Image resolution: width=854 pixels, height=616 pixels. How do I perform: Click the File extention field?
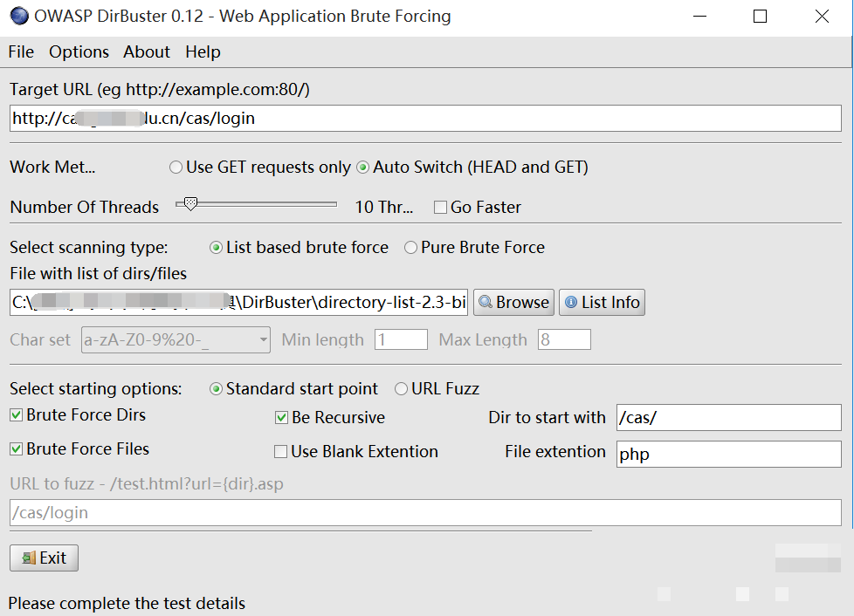[729, 454]
